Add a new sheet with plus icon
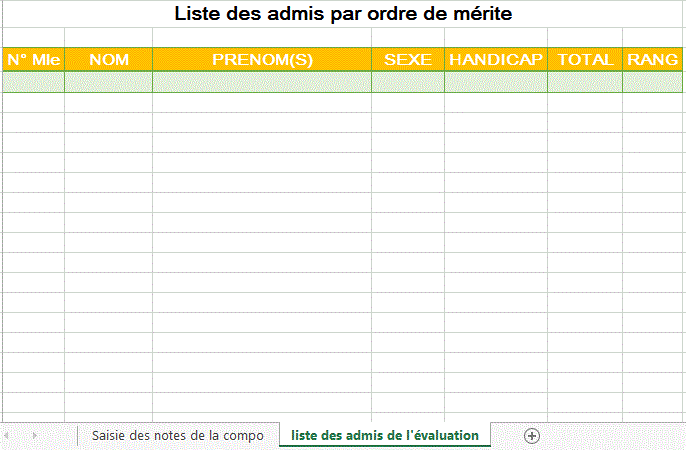Screen dimensions: 686x450 [x=532, y=436]
